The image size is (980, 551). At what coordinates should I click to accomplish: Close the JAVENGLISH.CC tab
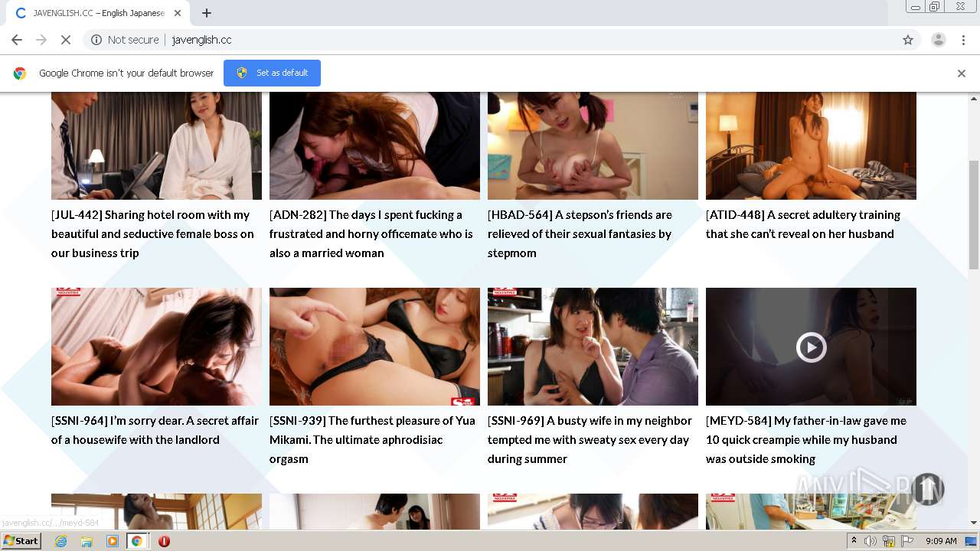(177, 13)
